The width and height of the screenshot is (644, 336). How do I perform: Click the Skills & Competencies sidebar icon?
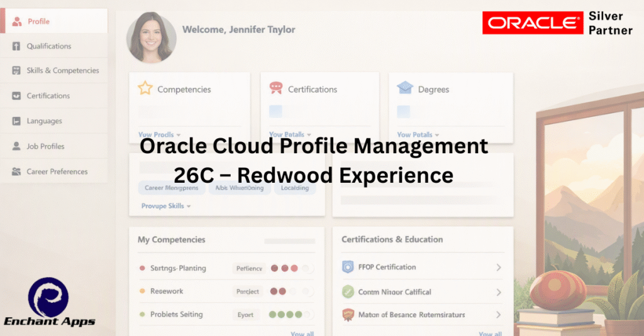pyautogui.click(x=16, y=70)
